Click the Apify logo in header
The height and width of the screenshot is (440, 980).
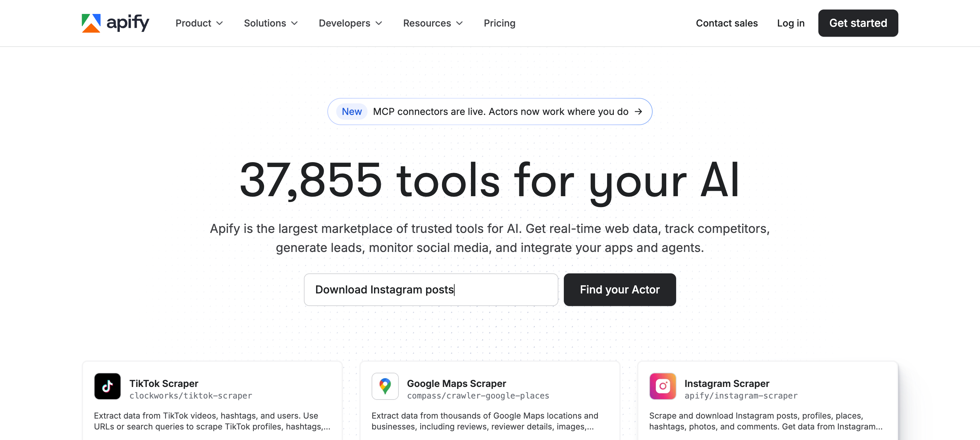pyautogui.click(x=115, y=23)
